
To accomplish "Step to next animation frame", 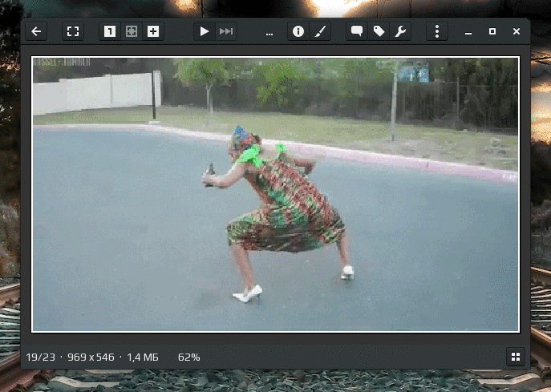I will tap(226, 31).
